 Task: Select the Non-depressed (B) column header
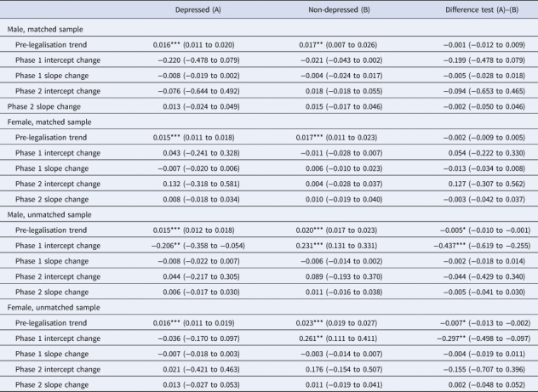pyautogui.click(x=339, y=9)
